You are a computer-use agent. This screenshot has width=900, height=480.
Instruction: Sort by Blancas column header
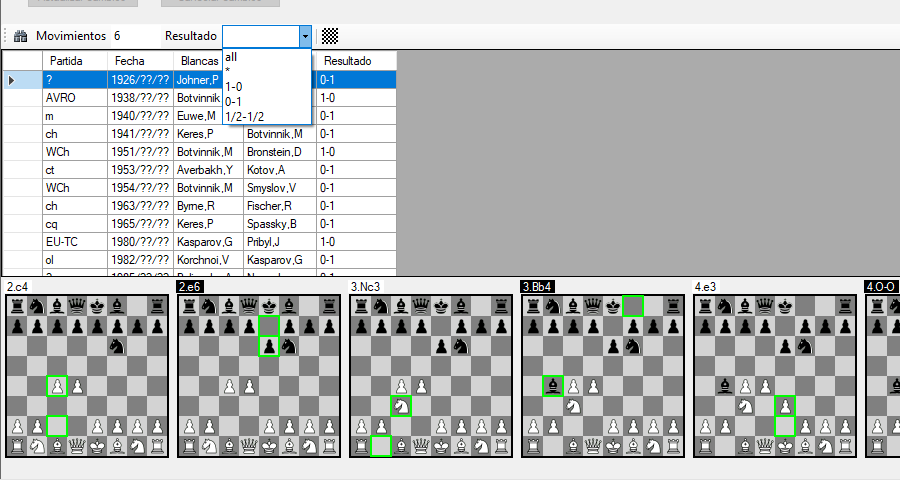pos(198,61)
